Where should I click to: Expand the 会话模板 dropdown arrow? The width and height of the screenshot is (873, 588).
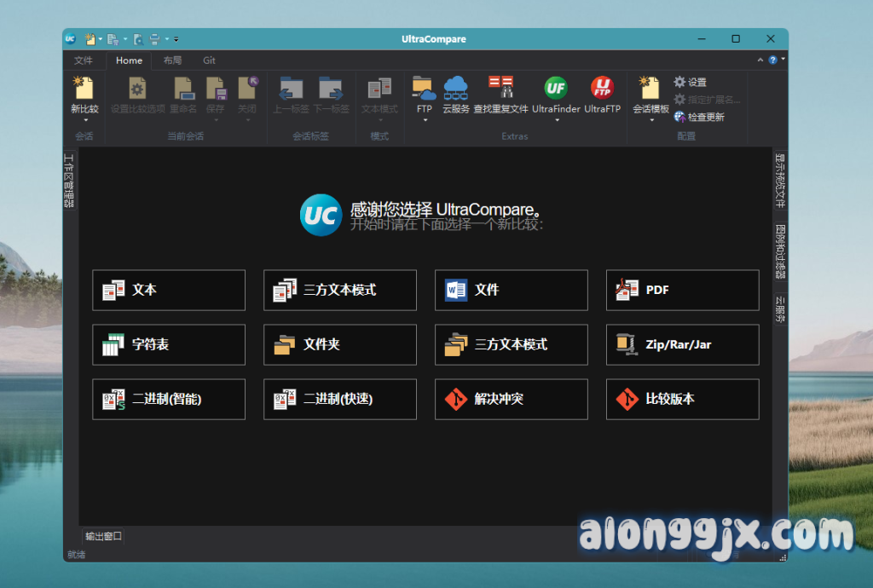pyautogui.click(x=650, y=120)
